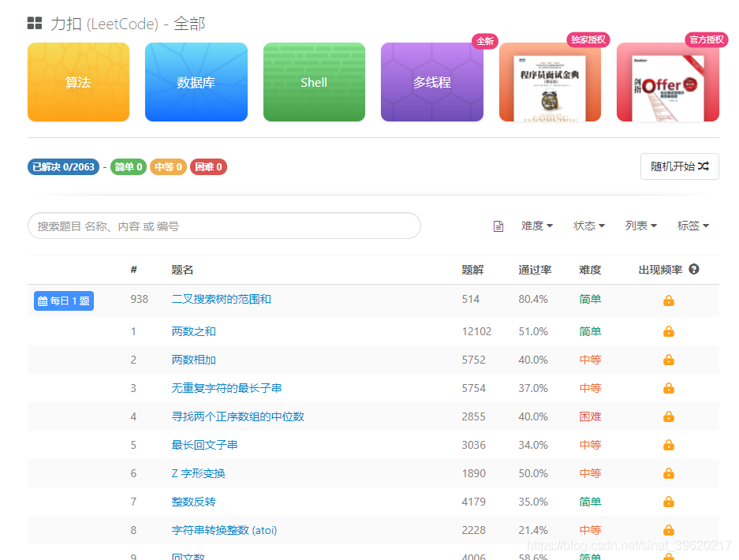Viewport: 739px width, 560px height.
Task: Open the 标签 dropdown filter
Action: 692,226
